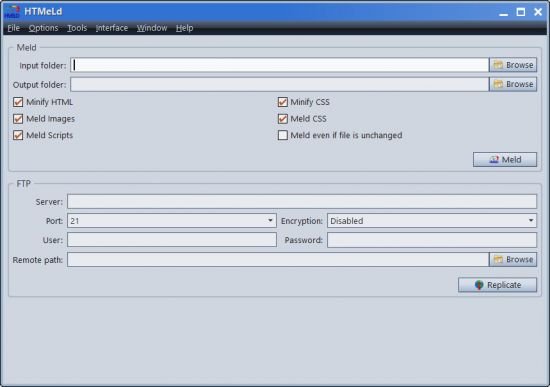
Task: Browse for the Input folder
Action: pyautogui.click(x=513, y=65)
